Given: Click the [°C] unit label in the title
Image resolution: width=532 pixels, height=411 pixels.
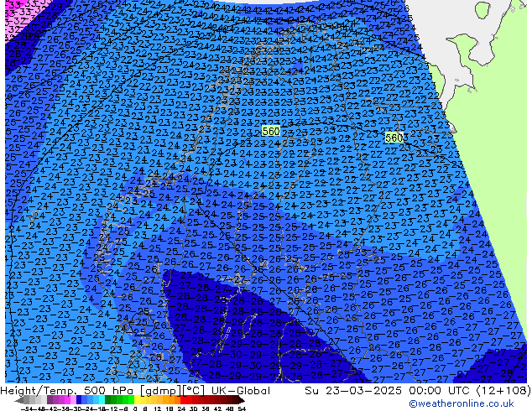Looking at the screenshot, I should (194, 391).
